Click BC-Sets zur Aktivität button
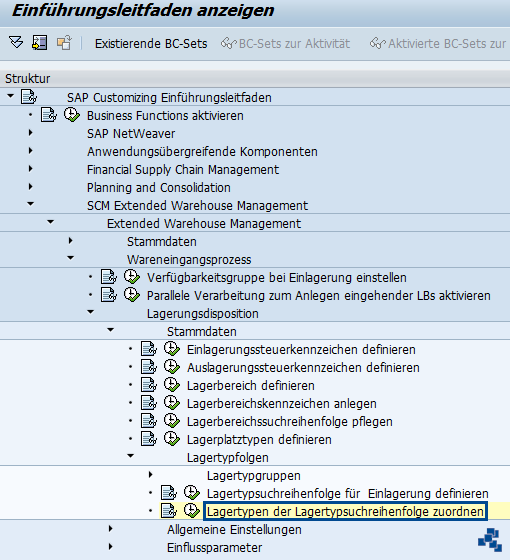This screenshot has height=560, width=510. pos(285,44)
